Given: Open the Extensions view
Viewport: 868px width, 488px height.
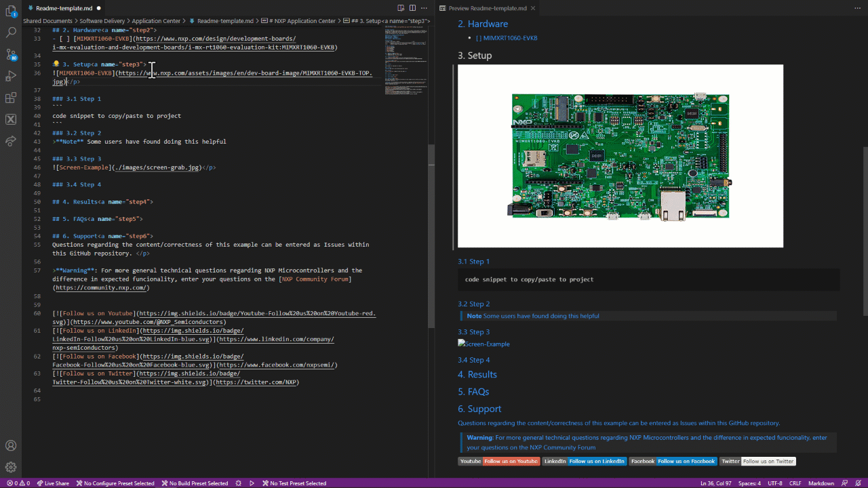Looking at the screenshot, I should tap(11, 98).
